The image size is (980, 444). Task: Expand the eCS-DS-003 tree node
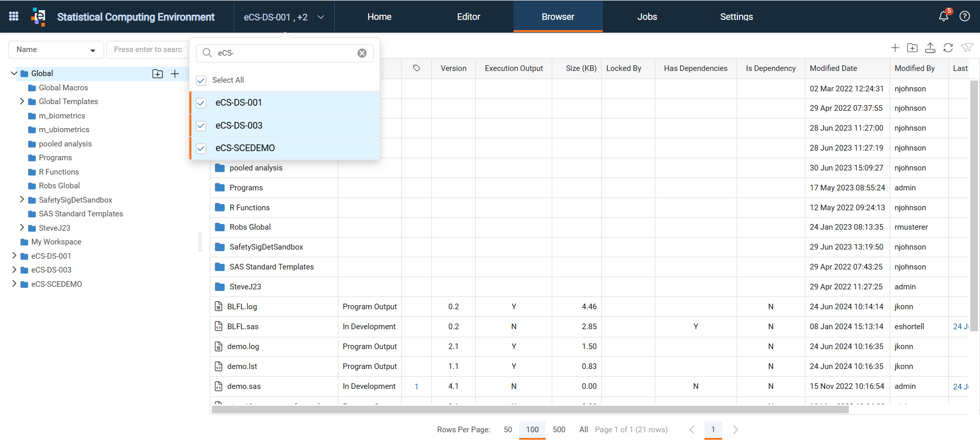tap(14, 269)
